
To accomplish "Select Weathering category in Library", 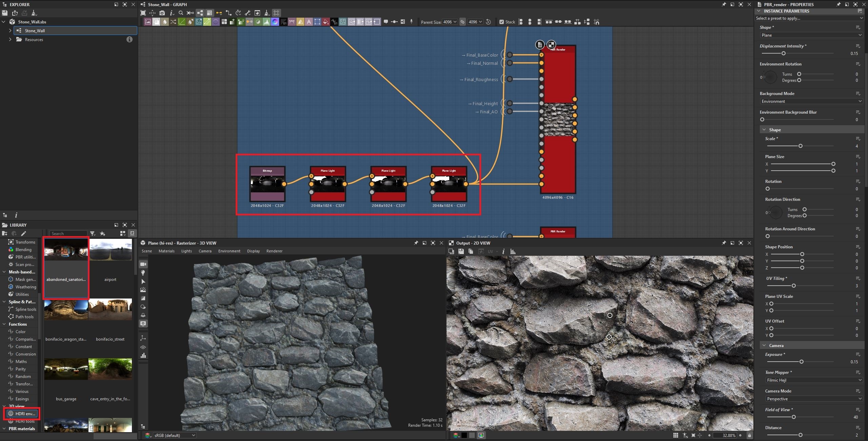I will [22, 287].
